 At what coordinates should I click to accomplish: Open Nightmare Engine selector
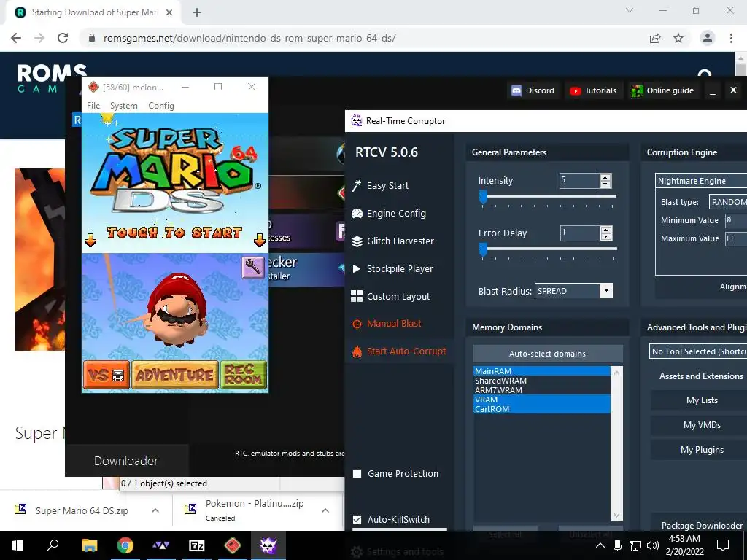[701, 181]
